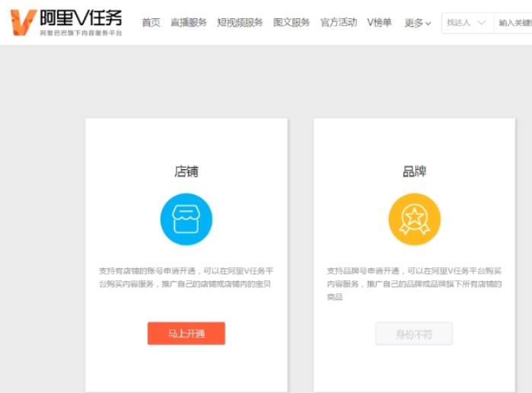The height and width of the screenshot is (393, 532).
Task: Open the 图文服务 section
Action: pyautogui.click(x=291, y=23)
